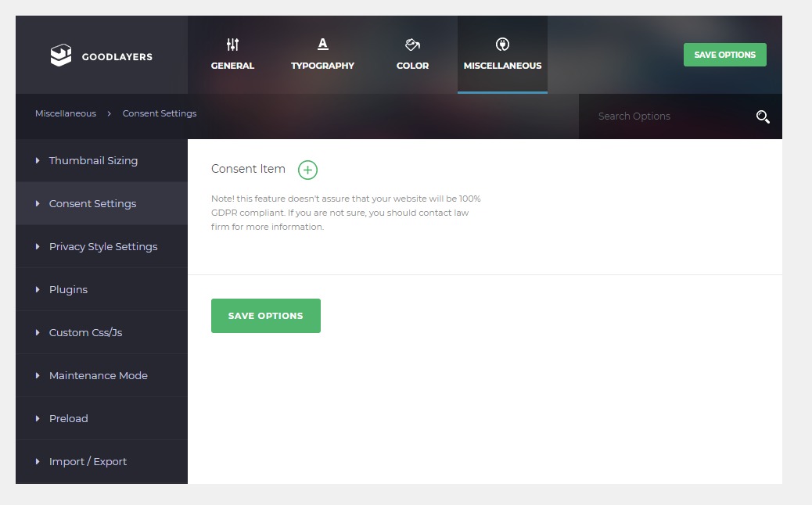
Task: Open the Color tab
Action: tap(412, 55)
